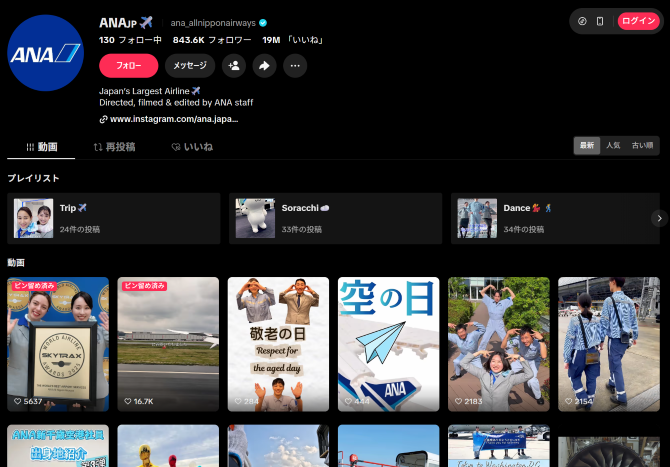Viewport: 670px width, 467px height.
Task: Click 'Japan's Largest Airline' bio line
Action: pos(150,91)
